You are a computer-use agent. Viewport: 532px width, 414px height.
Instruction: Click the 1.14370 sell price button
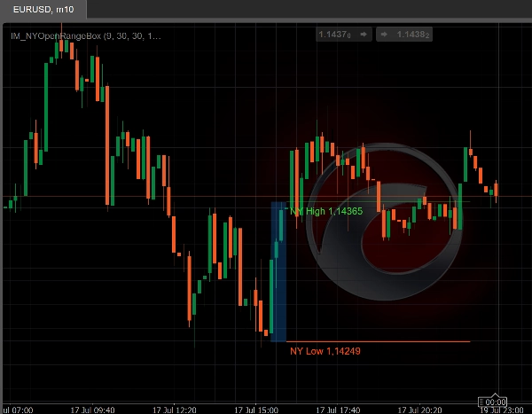click(343, 35)
